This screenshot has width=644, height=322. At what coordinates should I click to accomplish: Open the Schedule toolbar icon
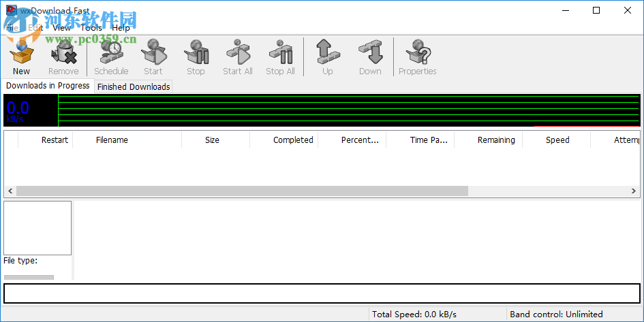pyautogui.click(x=111, y=57)
